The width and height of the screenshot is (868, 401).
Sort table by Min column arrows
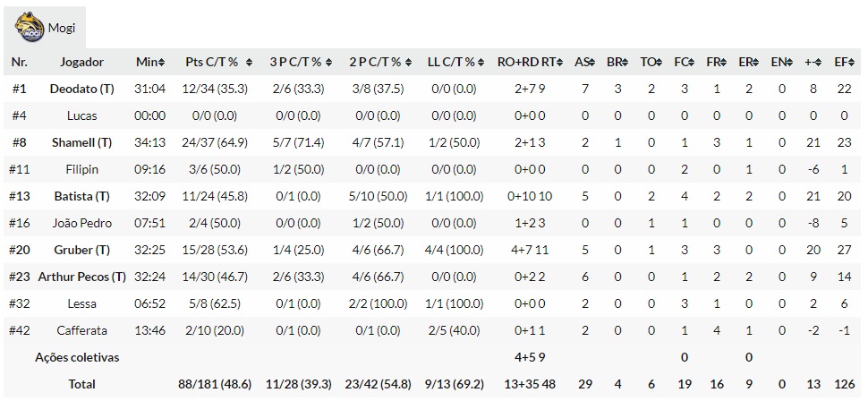tap(162, 63)
